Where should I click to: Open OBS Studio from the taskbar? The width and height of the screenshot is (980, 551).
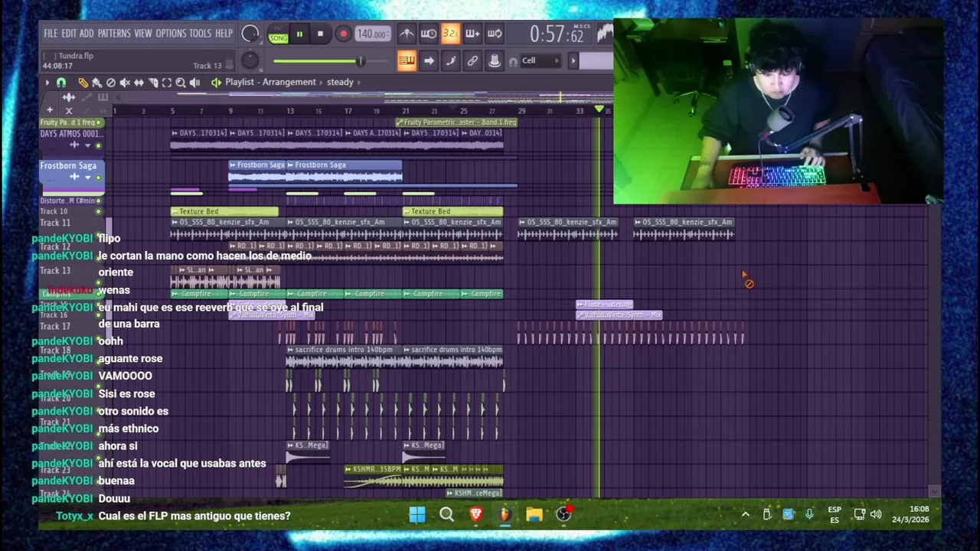click(563, 514)
